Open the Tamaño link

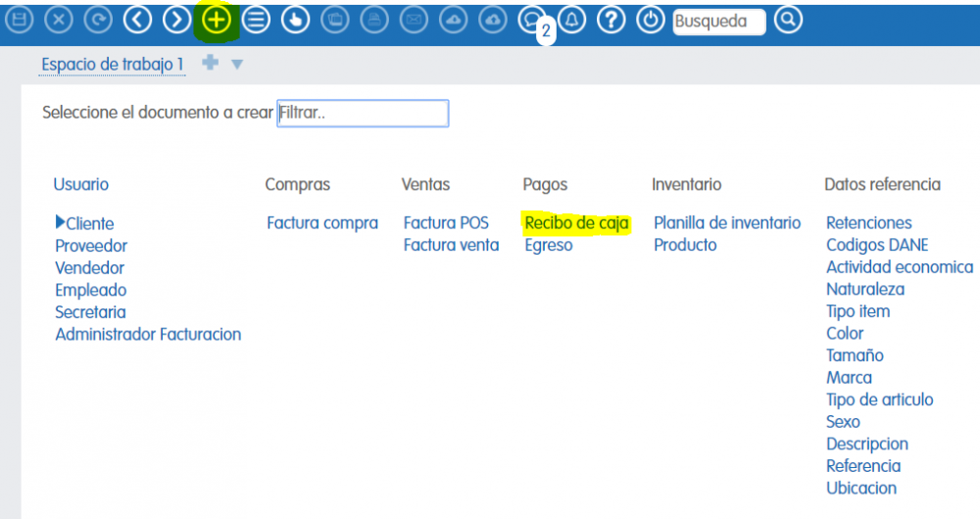855,355
